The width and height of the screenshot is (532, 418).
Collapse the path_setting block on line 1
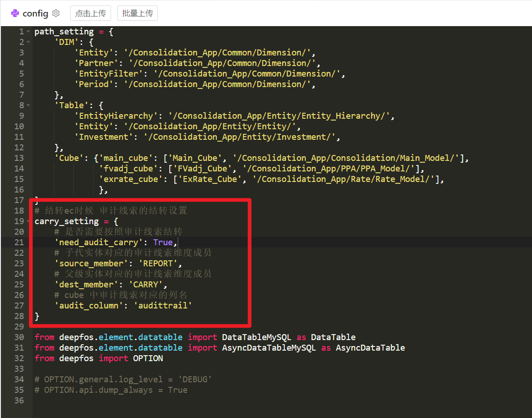click(28, 32)
